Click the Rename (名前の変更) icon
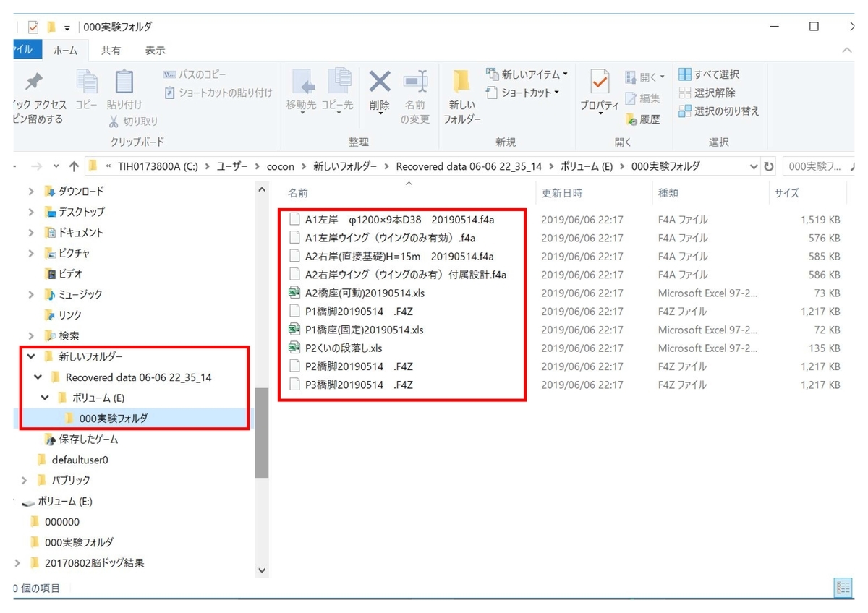This screenshot has height=613, width=868. (415, 82)
